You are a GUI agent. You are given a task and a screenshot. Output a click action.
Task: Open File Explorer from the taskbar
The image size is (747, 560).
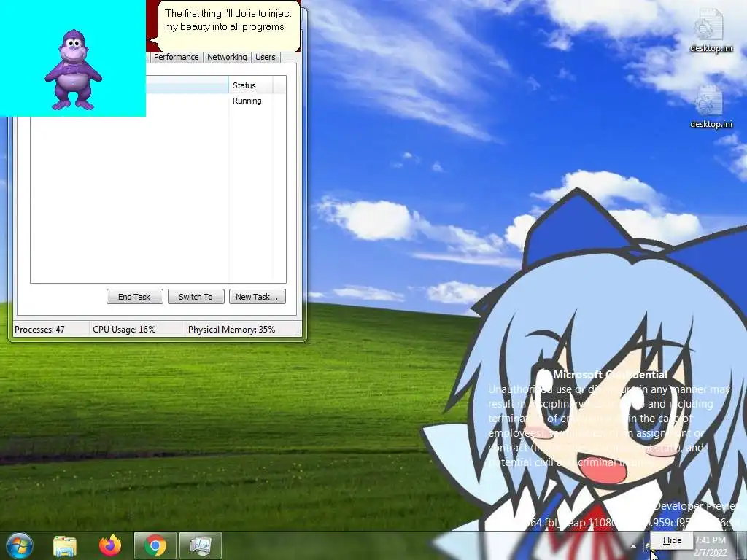point(65,545)
